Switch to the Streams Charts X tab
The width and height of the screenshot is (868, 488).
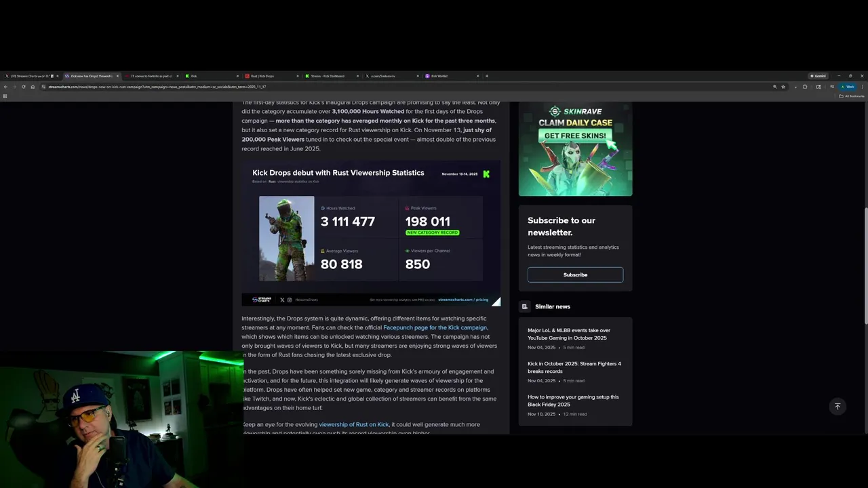coord(31,76)
